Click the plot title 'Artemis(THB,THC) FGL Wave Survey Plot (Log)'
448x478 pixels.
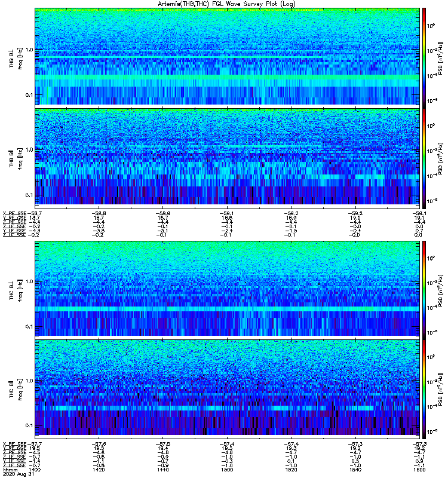[x=227, y=4]
